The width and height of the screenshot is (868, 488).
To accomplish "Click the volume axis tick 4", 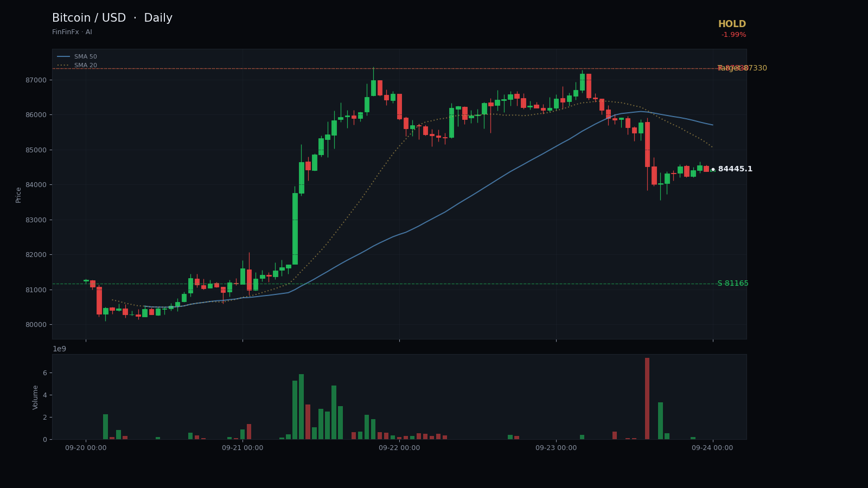I will click(x=45, y=395).
